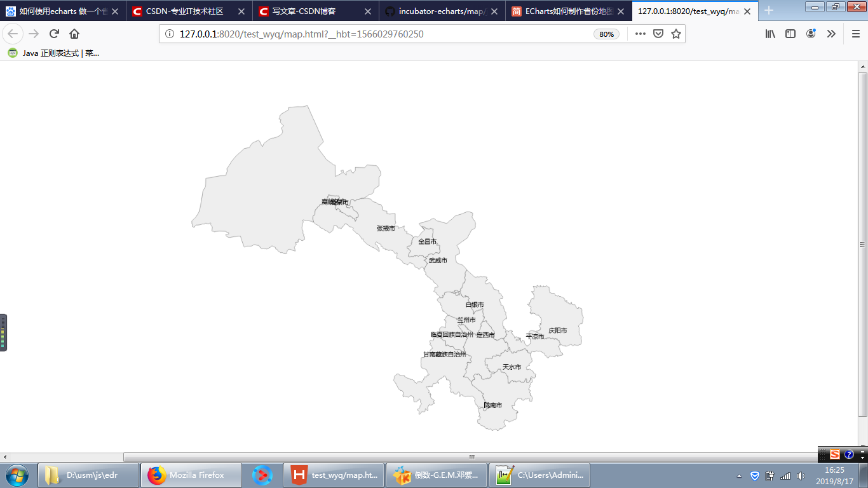This screenshot has width=868, height=488.
Task: Toggle the browser sidebar view
Action: [x=790, y=34]
